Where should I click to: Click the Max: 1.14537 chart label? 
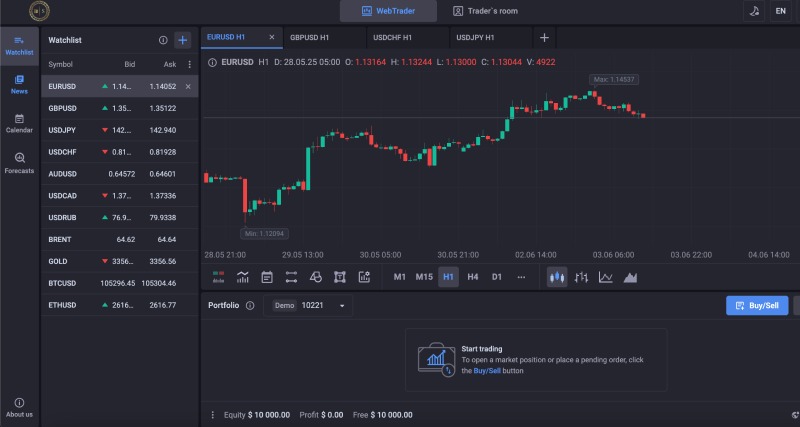pos(614,80)
